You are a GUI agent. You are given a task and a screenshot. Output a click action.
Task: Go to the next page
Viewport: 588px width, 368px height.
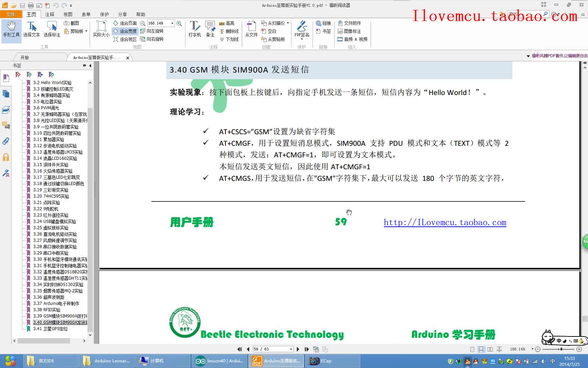(298, 349)
